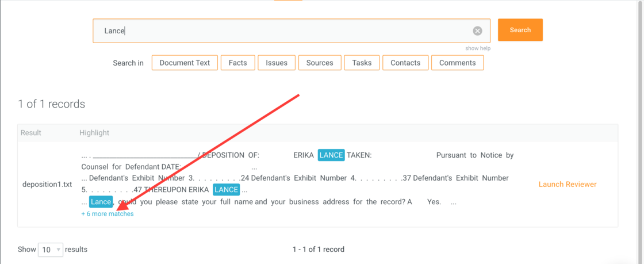Toggle the Issues search filter
This screenshot has height=264, width=644.
(277, 63)
